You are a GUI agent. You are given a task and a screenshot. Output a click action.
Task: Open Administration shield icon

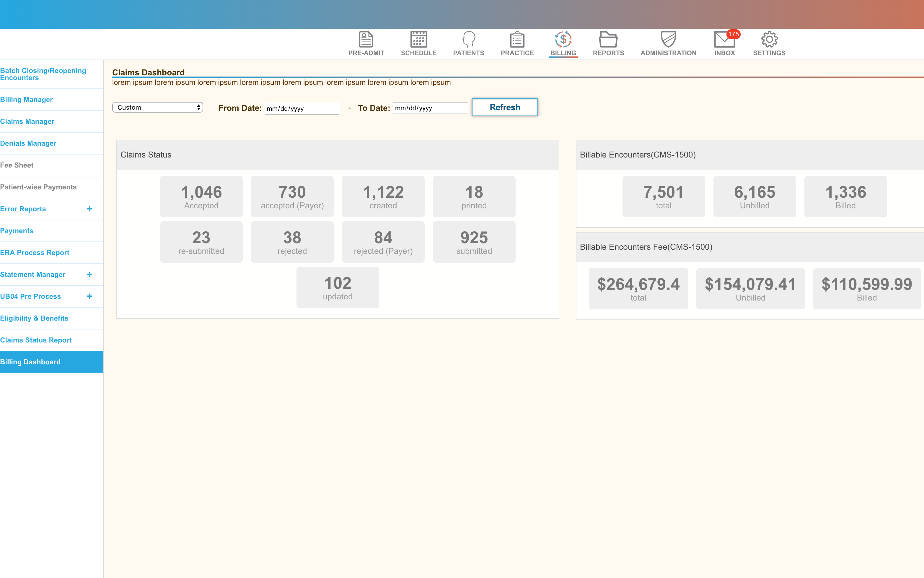click(x=668, y=39)
